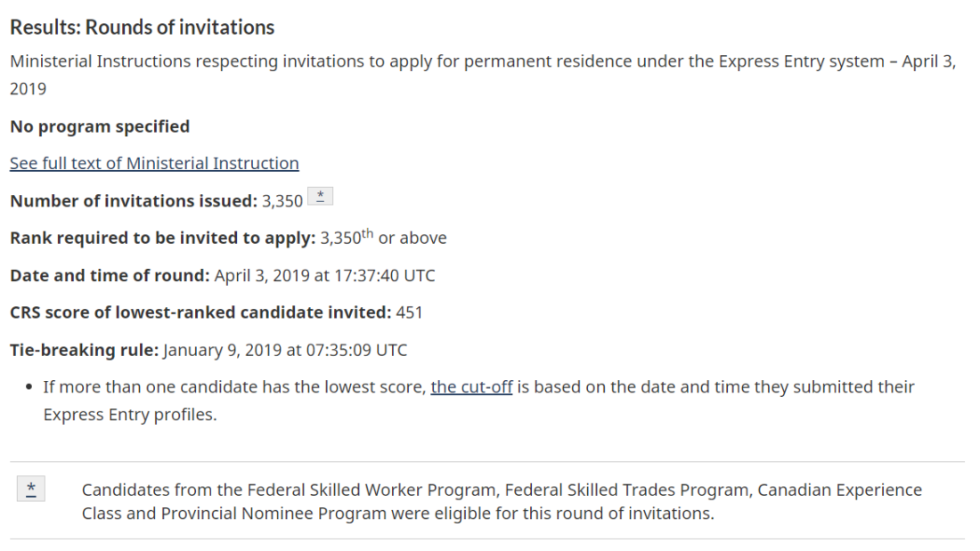Click the CRS score of lowest-ranked candidate label
Viewport: 980px width, 551px height.
[200, 312]
